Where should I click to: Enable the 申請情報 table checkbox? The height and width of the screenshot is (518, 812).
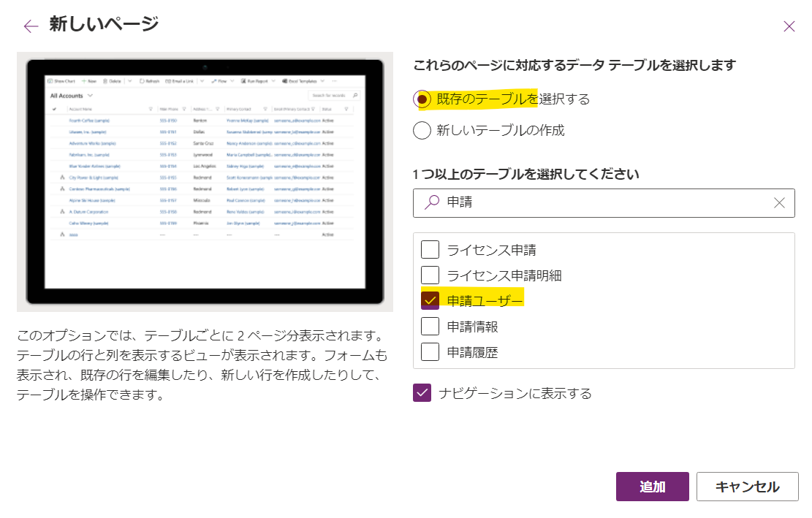(430, 326)
